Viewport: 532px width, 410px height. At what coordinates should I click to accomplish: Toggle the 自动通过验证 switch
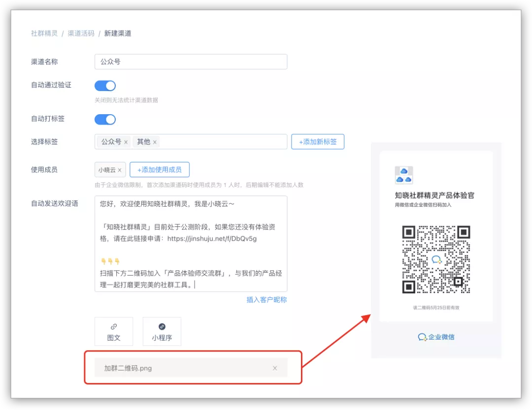coord(105,86)
